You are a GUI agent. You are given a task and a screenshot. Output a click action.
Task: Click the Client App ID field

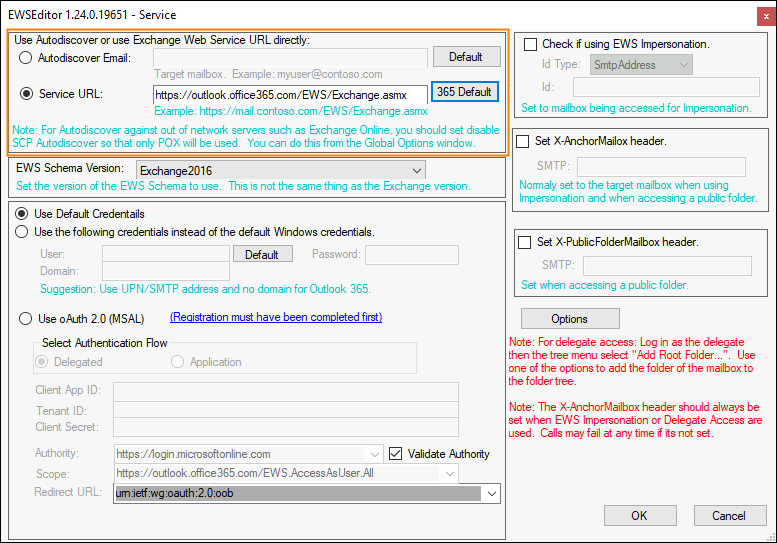[x=286, y=391]
